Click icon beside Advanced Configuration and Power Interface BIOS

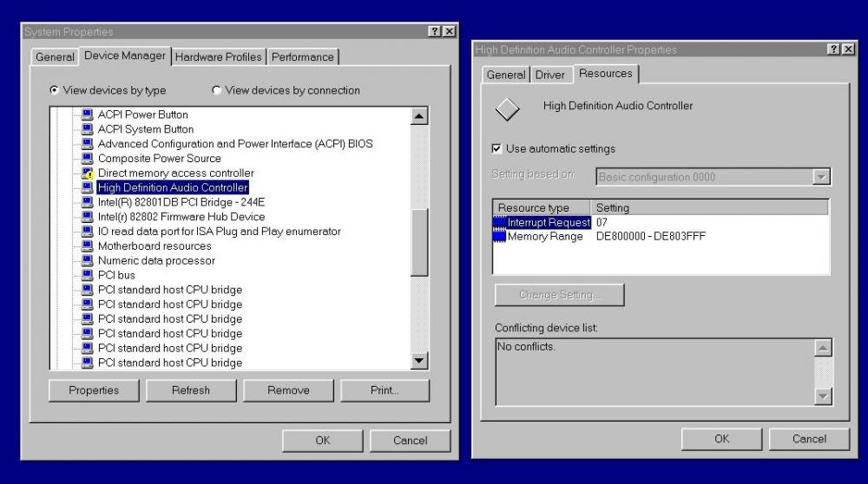coord(87,144)
